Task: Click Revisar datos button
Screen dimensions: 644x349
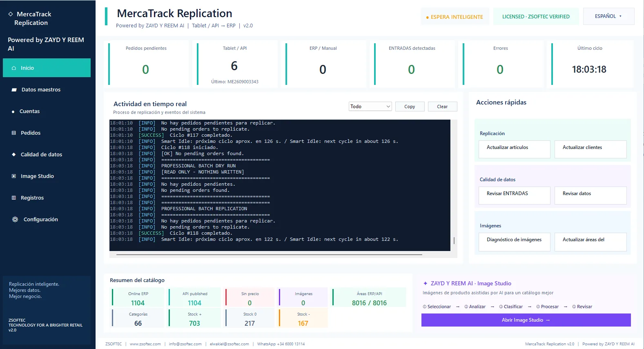Action: click(x=591, y=195)
